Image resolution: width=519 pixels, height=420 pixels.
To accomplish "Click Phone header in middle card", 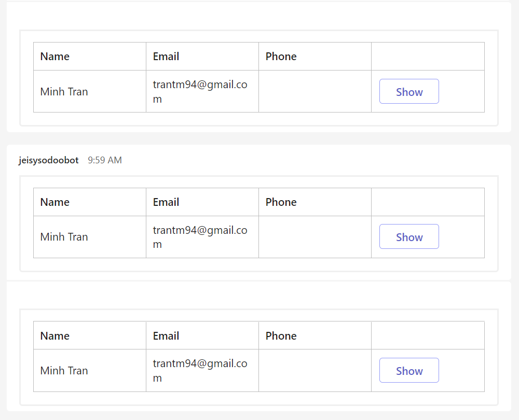I will point(281,202).
